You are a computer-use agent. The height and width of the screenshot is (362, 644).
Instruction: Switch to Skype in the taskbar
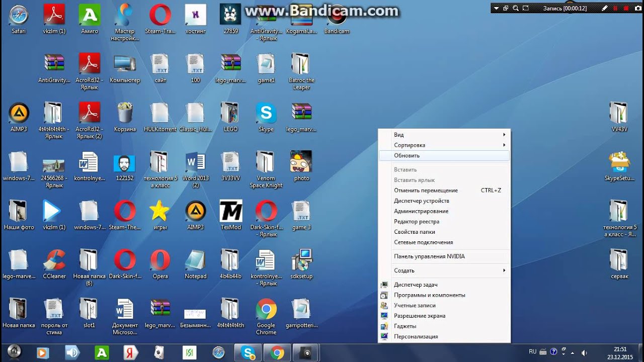pos(248,353)
